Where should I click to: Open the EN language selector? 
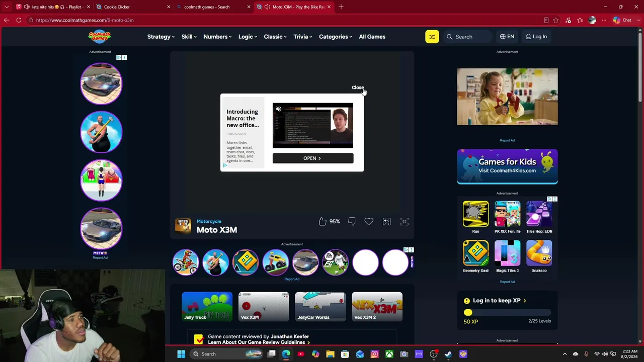(507, 37)
